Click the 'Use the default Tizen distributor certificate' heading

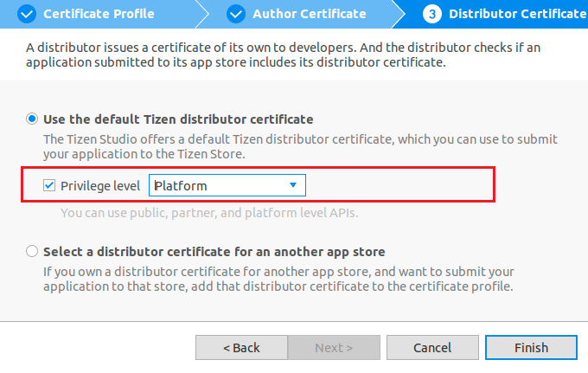coord(178,119)
